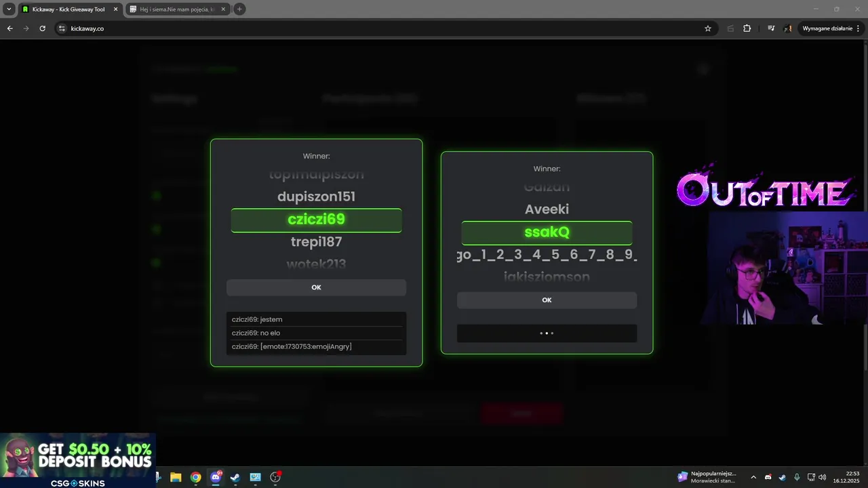Open the volume speaker icon in tray
The width and height of the screenshot is (868, 488).
(x=823, y=477)
